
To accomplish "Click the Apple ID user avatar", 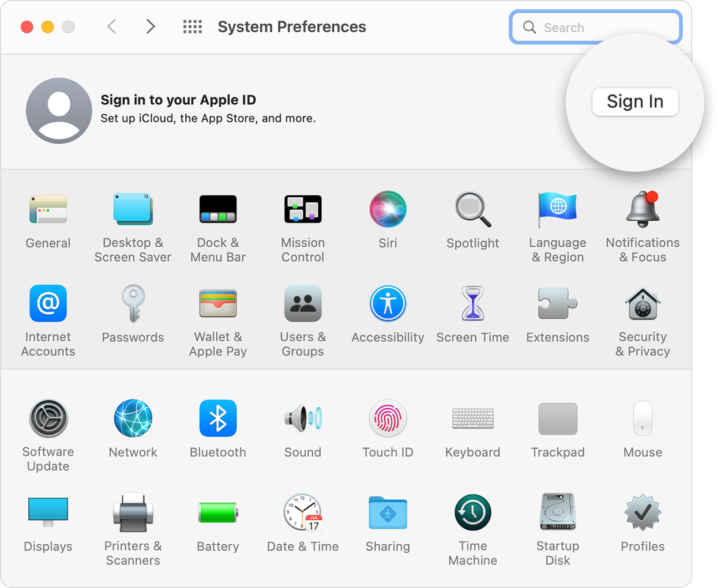I will pyautogui.click(x=59, y=111).
